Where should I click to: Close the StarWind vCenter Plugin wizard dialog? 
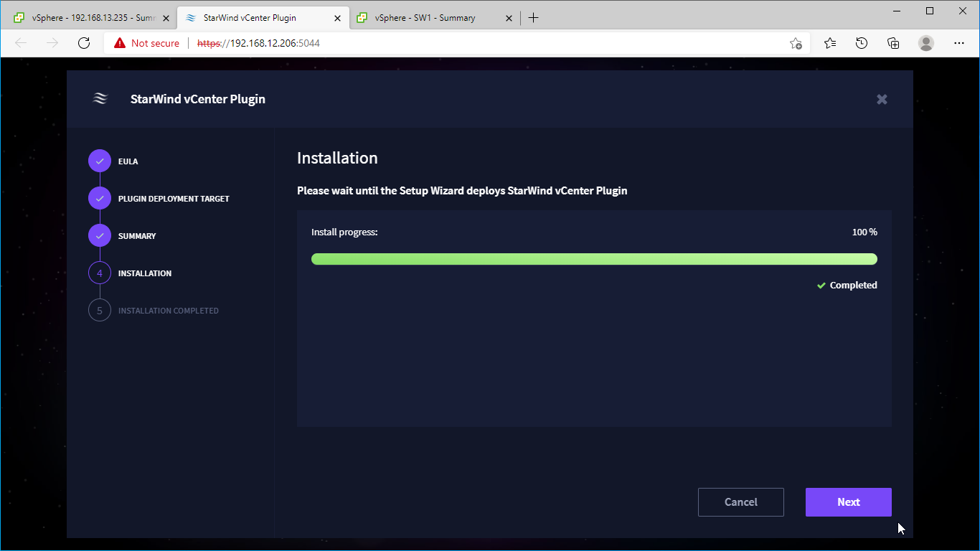point(882,100)
